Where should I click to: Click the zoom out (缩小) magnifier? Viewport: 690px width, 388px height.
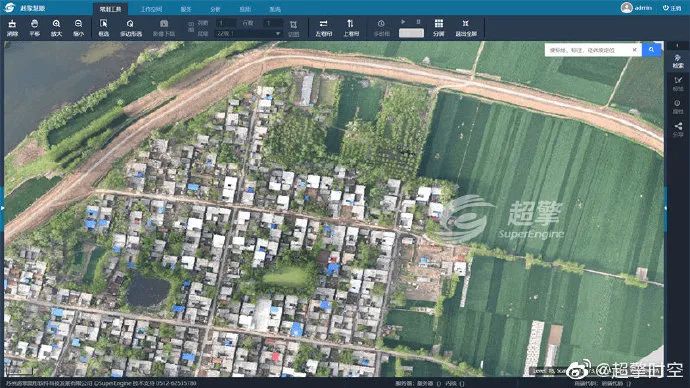[x=78, y=28]
